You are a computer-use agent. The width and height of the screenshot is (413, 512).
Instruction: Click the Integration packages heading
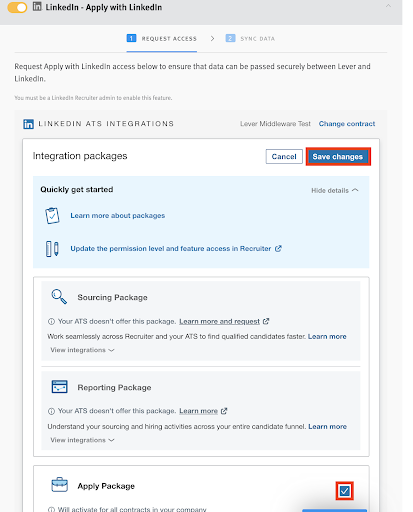(x=80, y=156)
